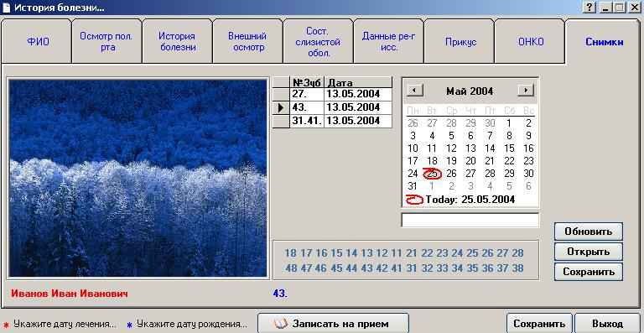Click the Май 2004 month title

click(470, 91)
